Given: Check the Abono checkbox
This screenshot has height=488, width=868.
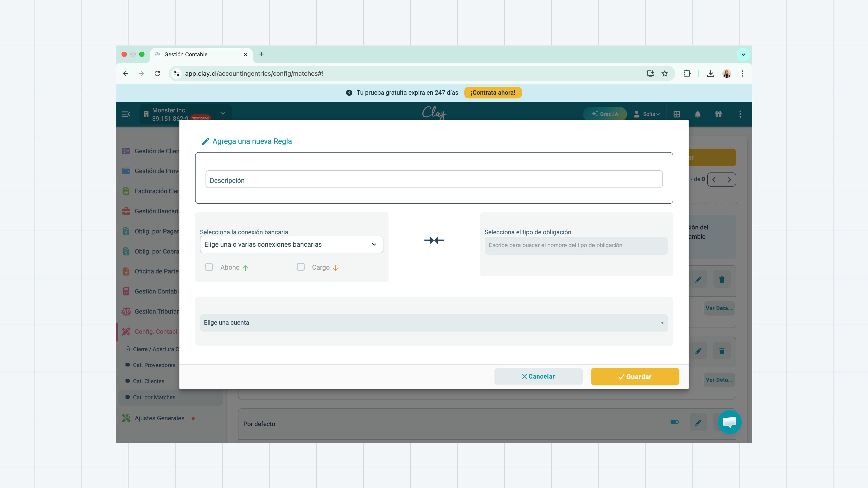Looking at the screenshot, I should coord(209,267).
